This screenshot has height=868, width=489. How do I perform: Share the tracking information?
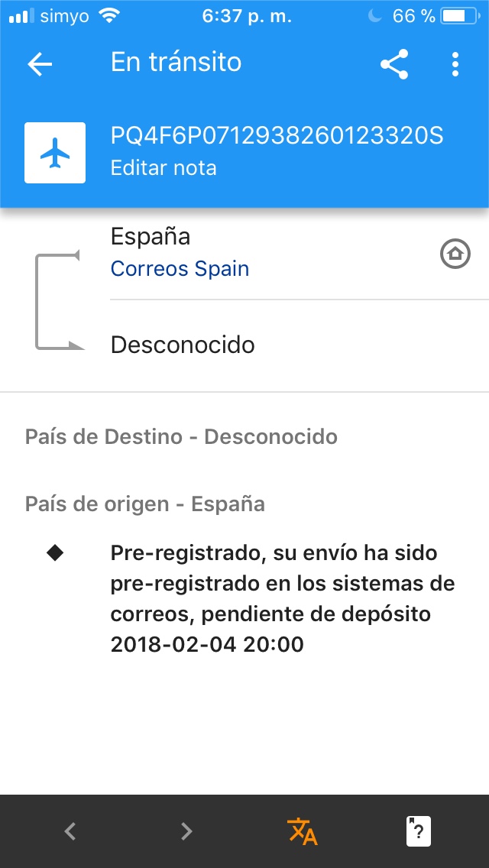pyautogui.click(x=394, y=64)
